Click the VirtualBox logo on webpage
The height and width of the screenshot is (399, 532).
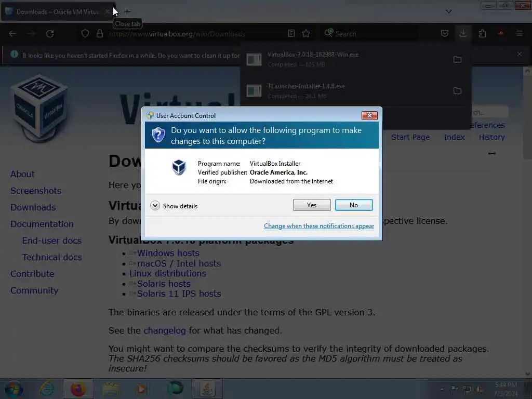pyautogui.click(x=40, y=109)
